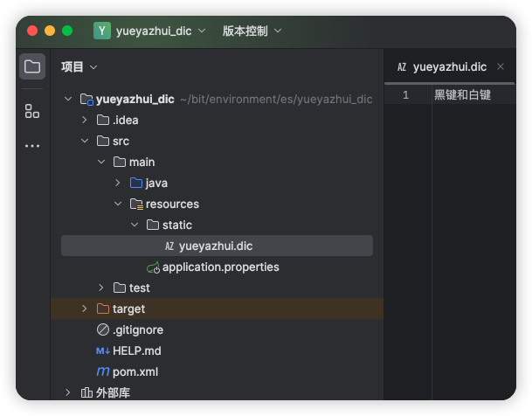Screen dimensions: 532x416
Task: Click the ignore icon beside .gitignore
Action: click(103, 329)
